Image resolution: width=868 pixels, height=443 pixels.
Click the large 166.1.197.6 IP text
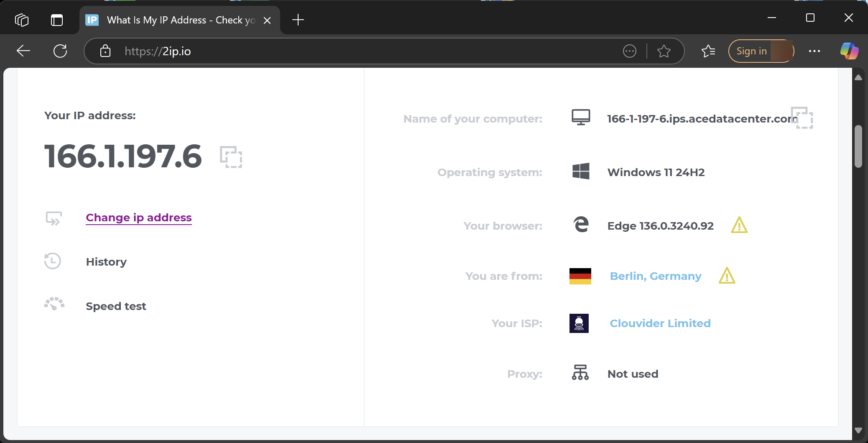tap(123, 156)
